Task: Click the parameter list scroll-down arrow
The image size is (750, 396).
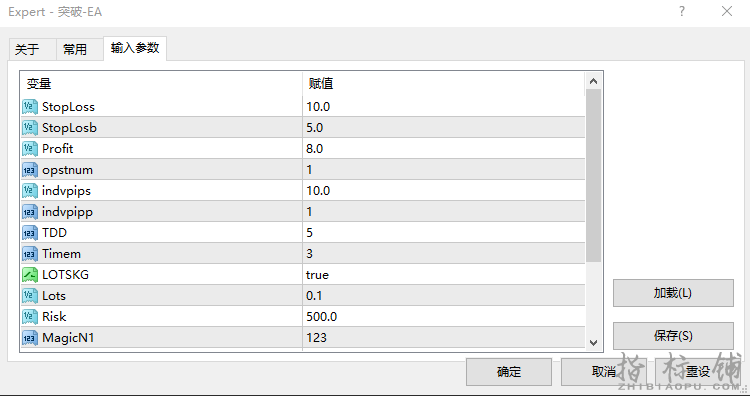Action: 594,342
